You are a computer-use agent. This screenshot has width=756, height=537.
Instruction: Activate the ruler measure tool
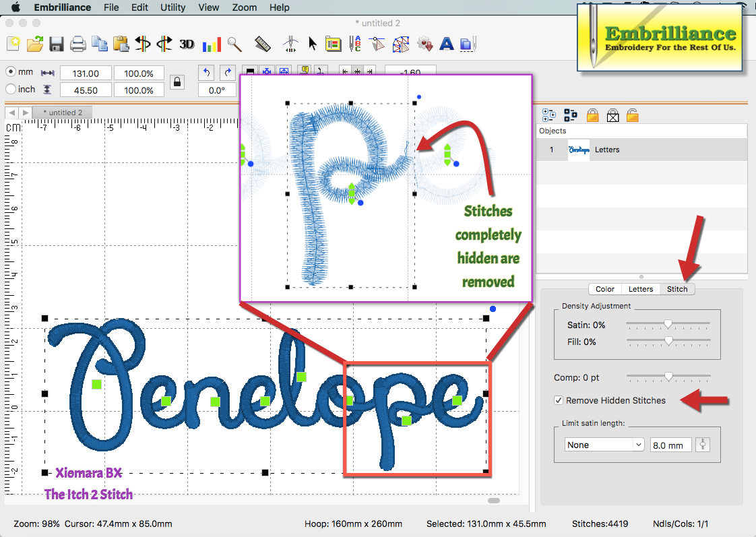(263, 44)
